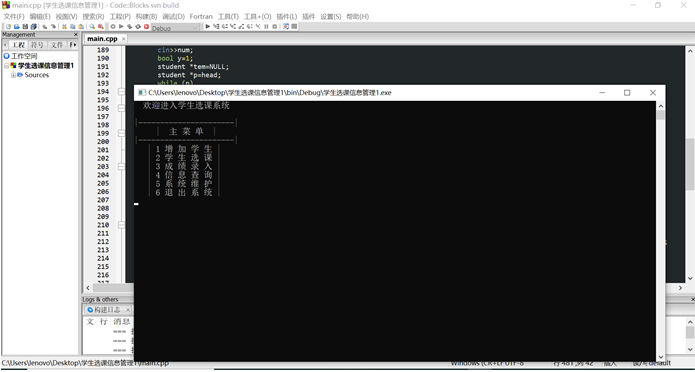Click the Stop debugger icon
This screenshot has height=372, width=695.
pyautogui.click(x=275, y=27)
